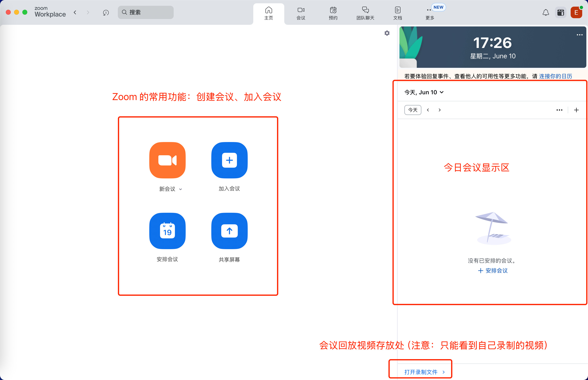Open the history clock icon

[106, 13]
